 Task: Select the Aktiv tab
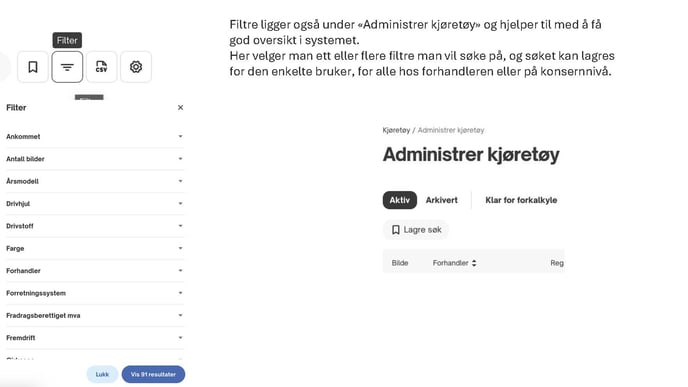pyautogui.click(x=400, y=200)
